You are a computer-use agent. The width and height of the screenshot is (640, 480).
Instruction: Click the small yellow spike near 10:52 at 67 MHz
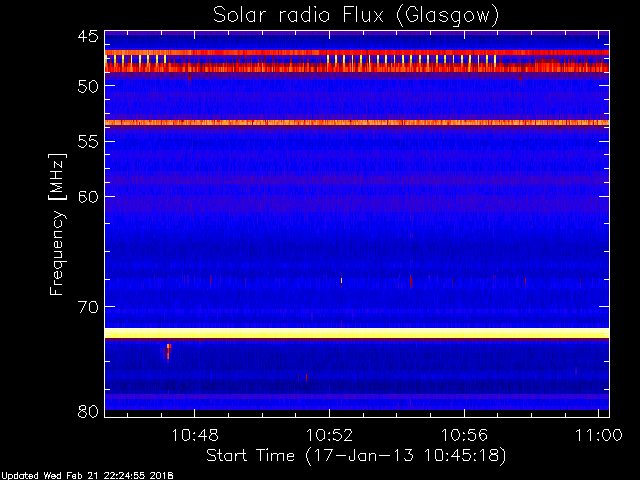coord(341,280)
